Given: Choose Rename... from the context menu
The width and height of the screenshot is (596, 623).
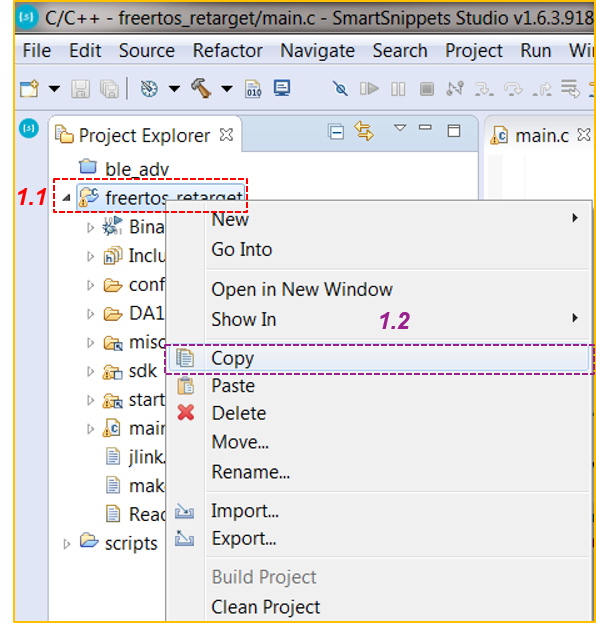Looking at the screenshot, I should 250,472.
